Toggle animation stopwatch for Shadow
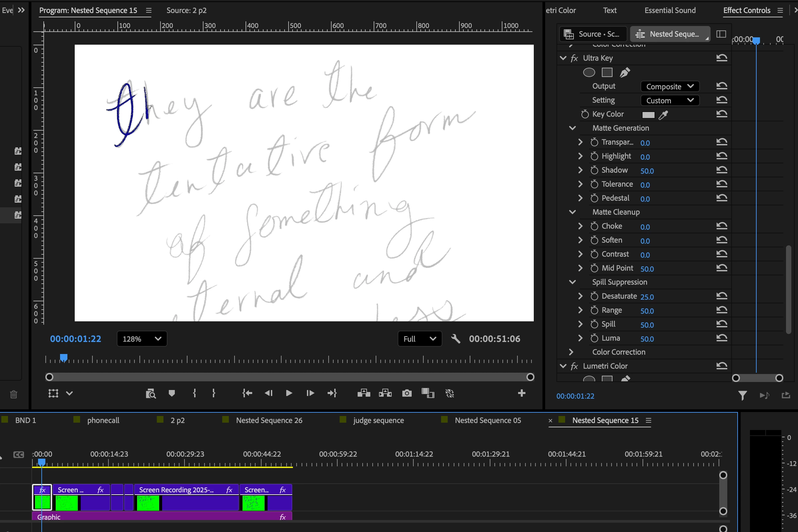798x532 pixels. click(594, 170)
